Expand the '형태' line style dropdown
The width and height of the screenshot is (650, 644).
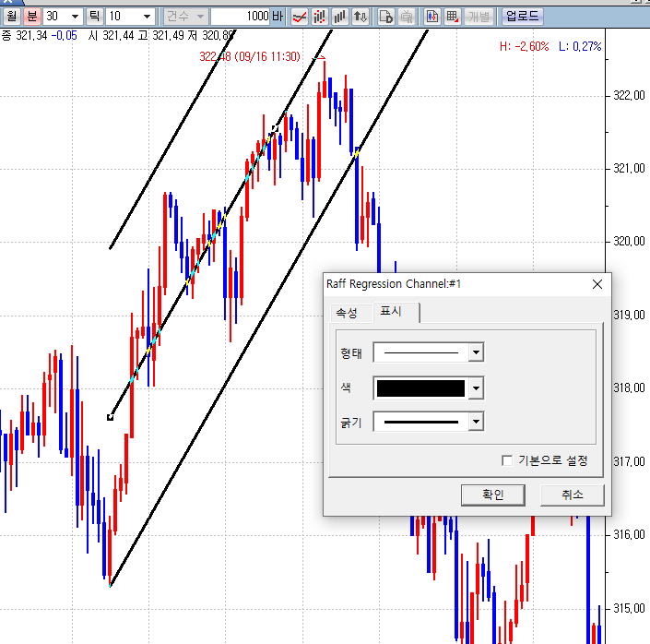tap(476, 352)
